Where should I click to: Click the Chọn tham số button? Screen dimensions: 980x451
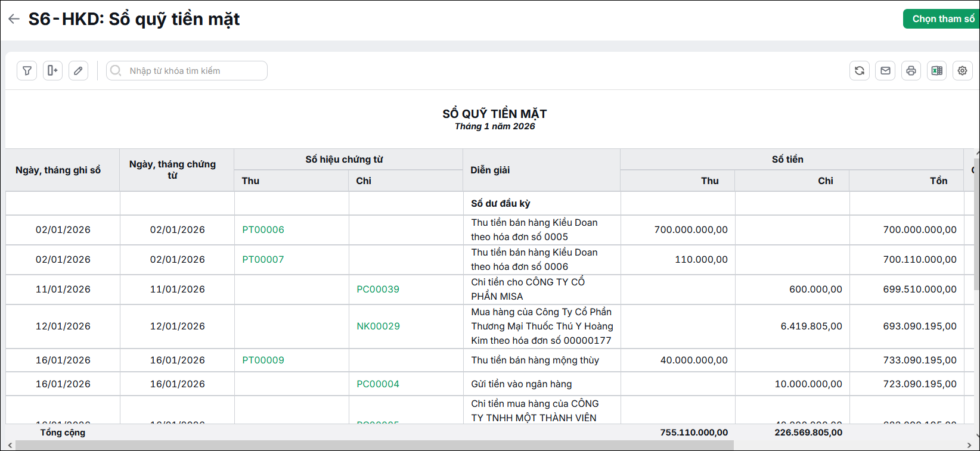[942, 19]
